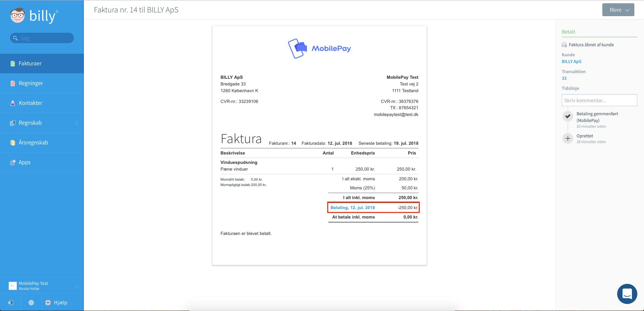
Task: Click the Betaling, 12. jul. 2018 link
Action: pyautogui.click(x=353, y=208)
